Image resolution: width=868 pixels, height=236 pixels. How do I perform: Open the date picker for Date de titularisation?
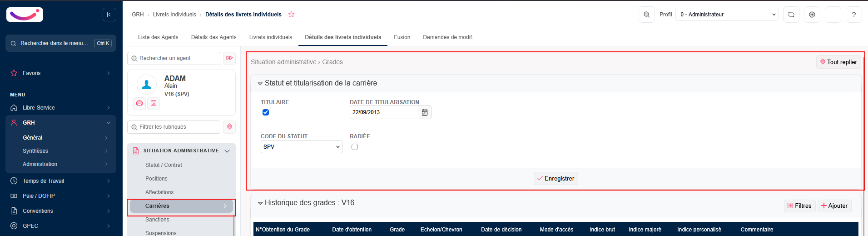[425, 112]
